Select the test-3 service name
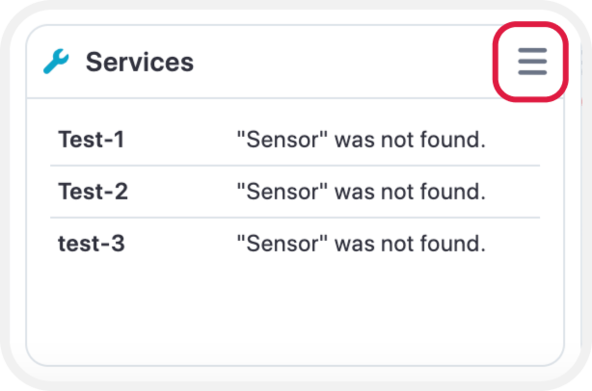 pos(91,243)
